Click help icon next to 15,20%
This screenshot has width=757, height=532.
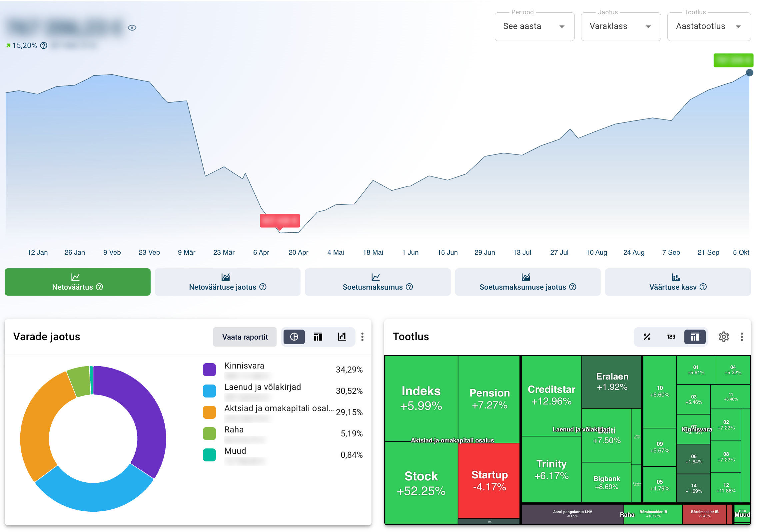click(44, 46)
